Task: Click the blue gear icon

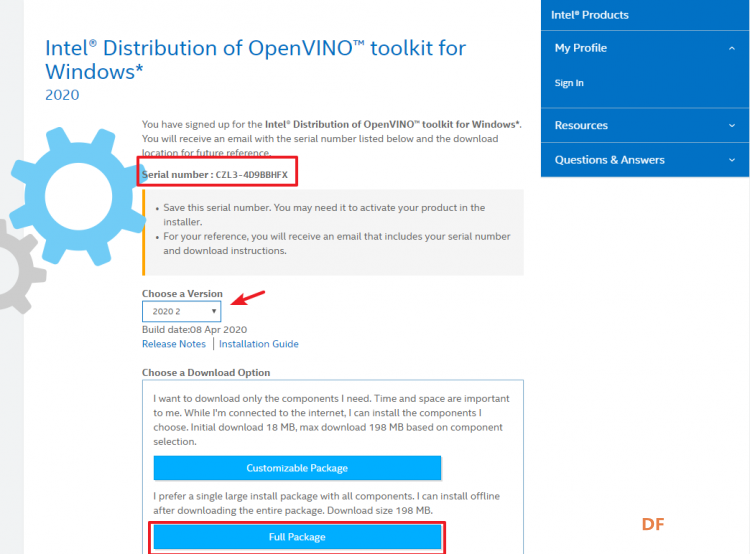Action: (78, 196)
